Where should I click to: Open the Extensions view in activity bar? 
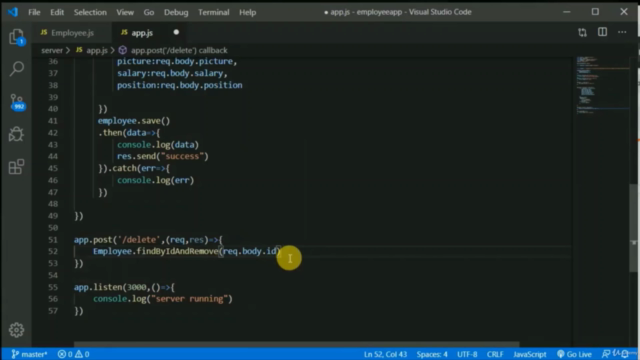[16, 167]
